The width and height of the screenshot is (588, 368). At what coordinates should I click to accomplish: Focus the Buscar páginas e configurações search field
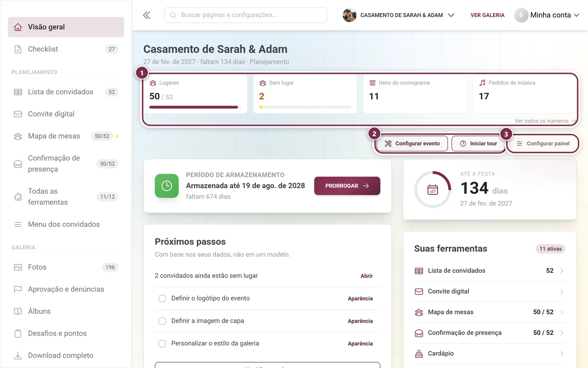[x=246, y=15]
